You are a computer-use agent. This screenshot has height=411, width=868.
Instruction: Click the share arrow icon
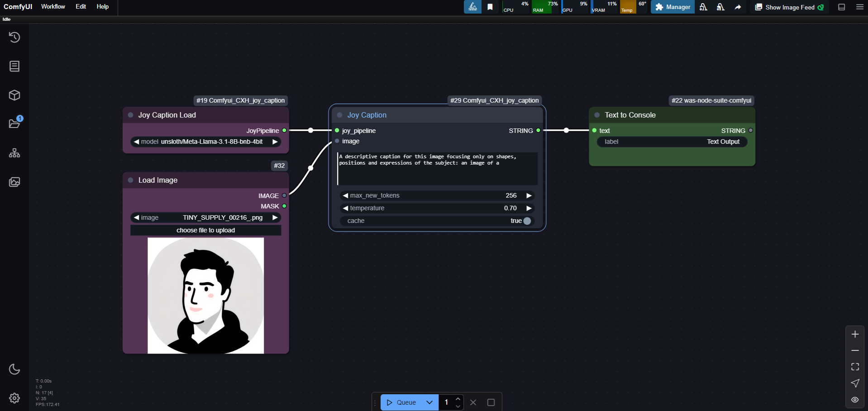738,7
